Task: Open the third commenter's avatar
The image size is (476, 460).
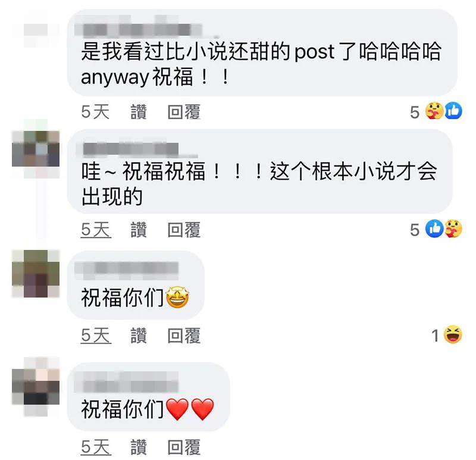Action: point(36,273)
